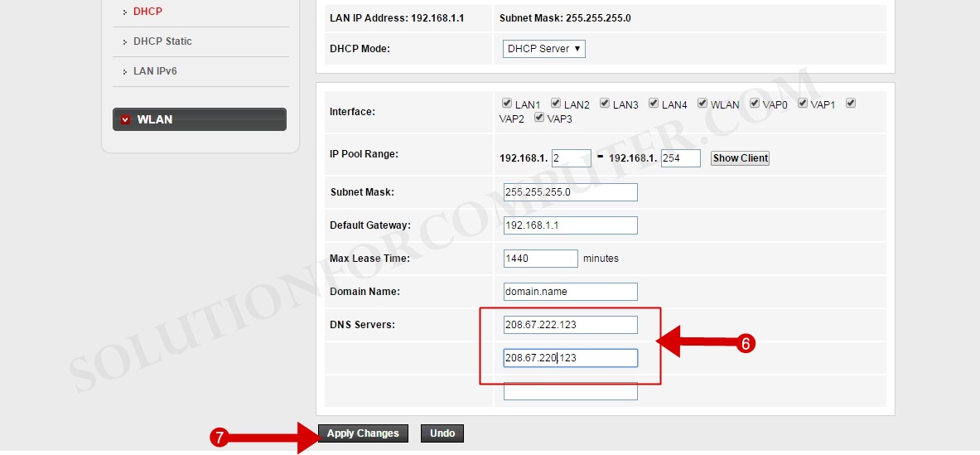Click the IP pool end field containing 254
The width and height of the screenshot is (980, 455).
tap(681, 158)
